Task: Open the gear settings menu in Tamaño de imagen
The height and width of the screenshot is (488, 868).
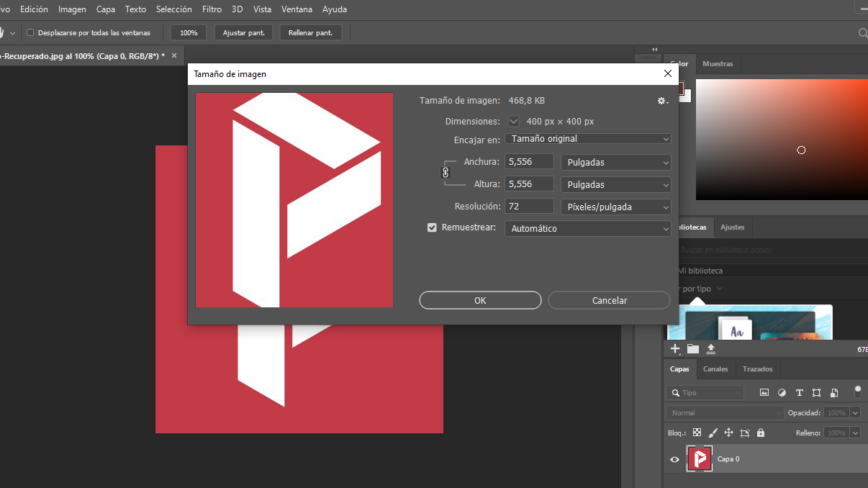Action: [662, 101]
